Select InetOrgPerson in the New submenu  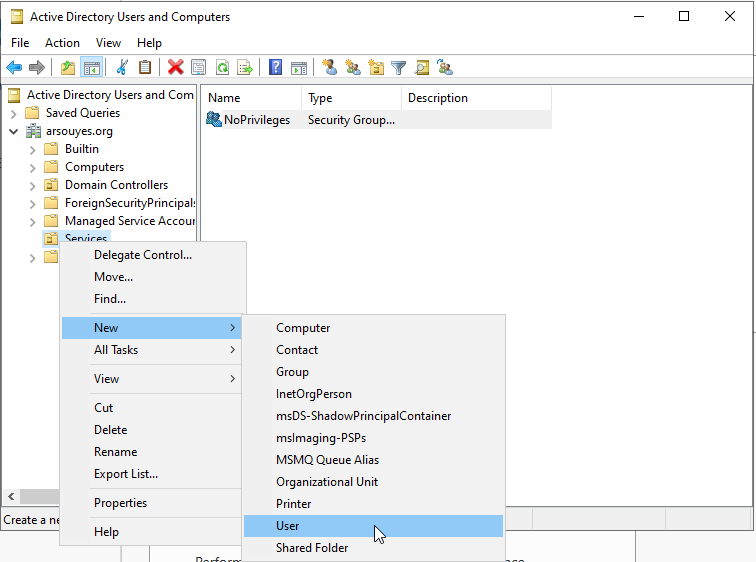point(373,394)
